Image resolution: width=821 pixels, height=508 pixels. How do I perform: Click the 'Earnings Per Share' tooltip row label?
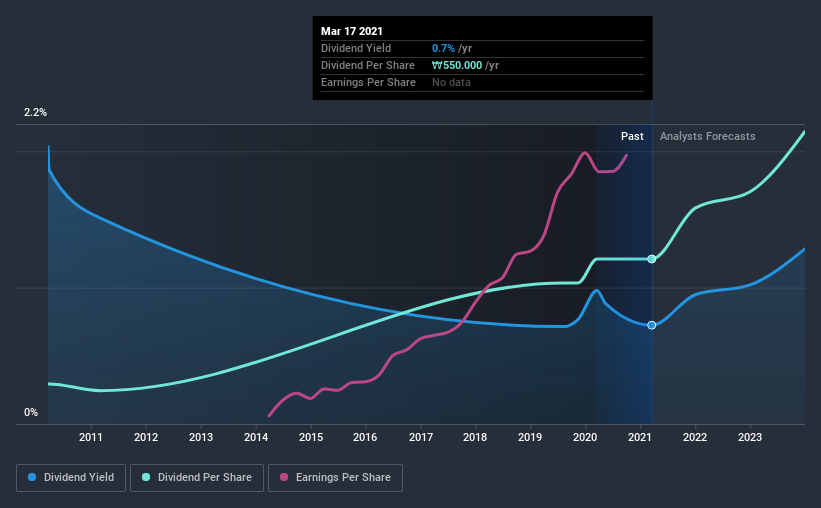point(368,82)
